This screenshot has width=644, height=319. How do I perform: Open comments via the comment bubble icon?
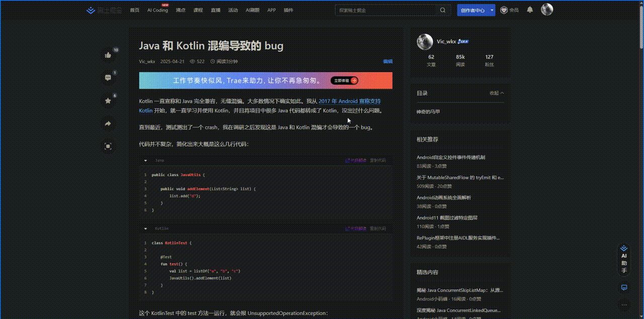tap(108, 78)
